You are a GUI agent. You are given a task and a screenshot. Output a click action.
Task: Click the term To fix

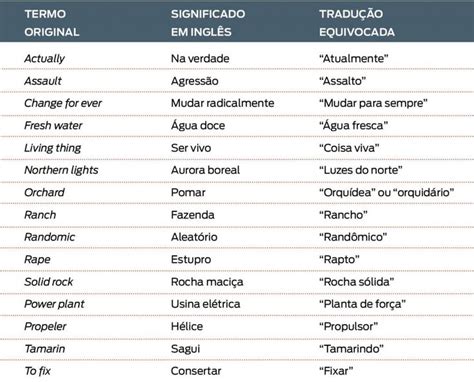point(38,371)
